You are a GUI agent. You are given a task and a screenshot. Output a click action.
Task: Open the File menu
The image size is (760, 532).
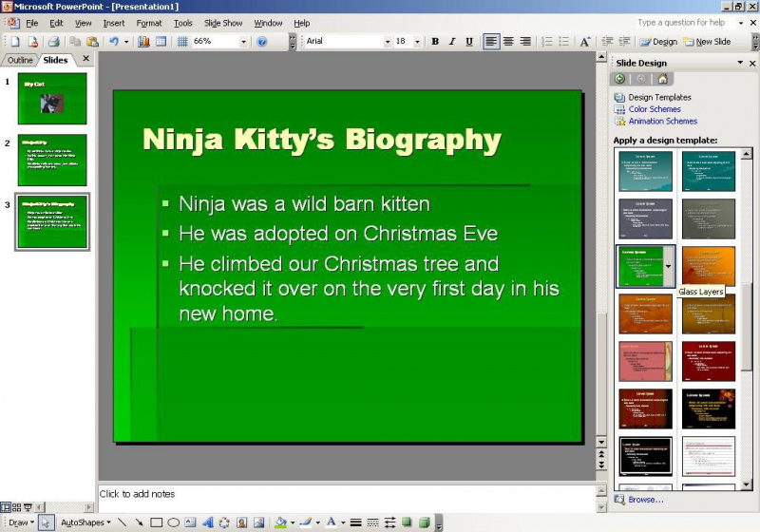pos(32,23)
